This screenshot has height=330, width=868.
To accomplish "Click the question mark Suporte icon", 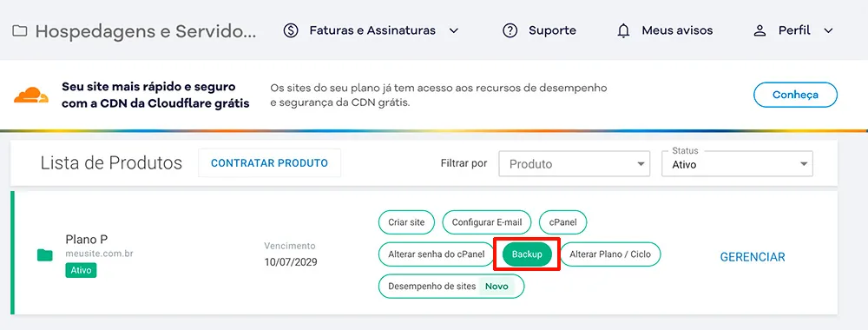I will [x=510, y=31].
